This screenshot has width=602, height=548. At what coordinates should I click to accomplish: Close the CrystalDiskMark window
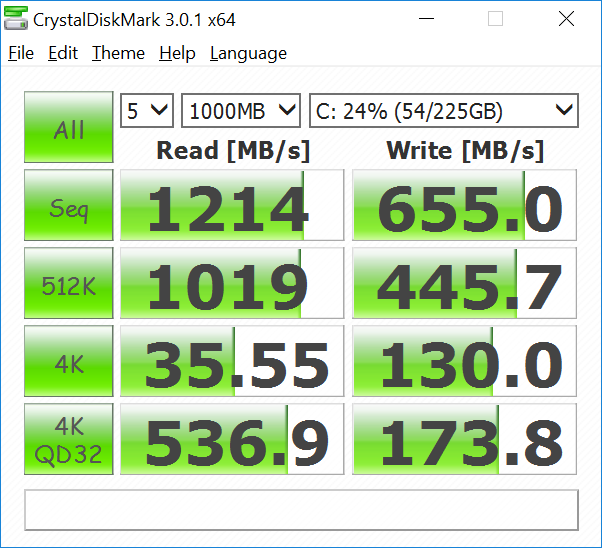pyautogui.click(x=566, y=18)
